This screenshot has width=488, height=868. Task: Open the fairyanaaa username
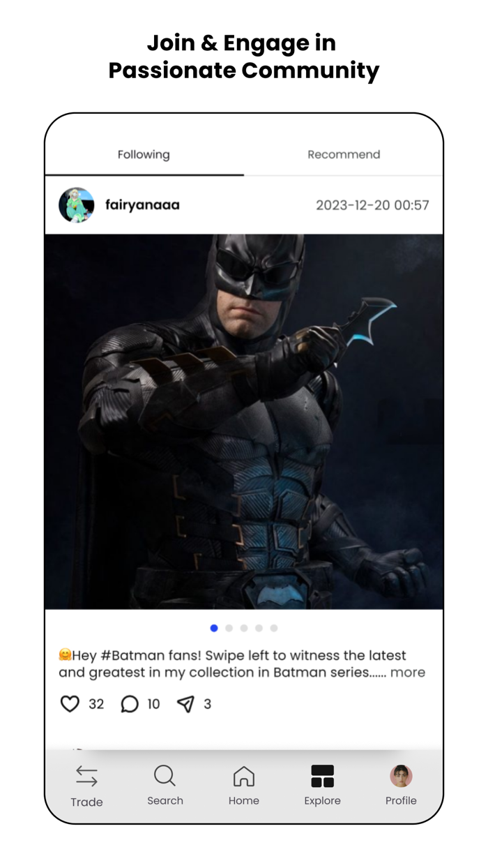142,205
